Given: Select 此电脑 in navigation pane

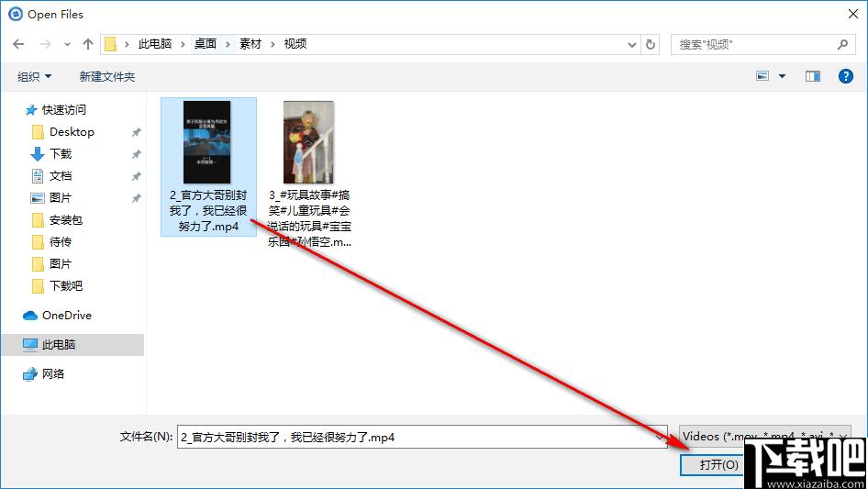Looking at the screenshot, I should click(59, 344).
